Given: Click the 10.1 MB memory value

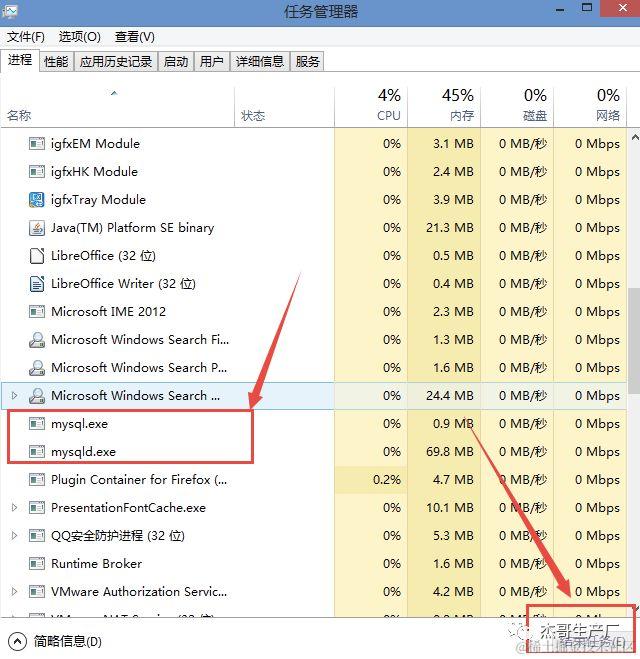Looking at the screenshot, I should coord(450,508).
